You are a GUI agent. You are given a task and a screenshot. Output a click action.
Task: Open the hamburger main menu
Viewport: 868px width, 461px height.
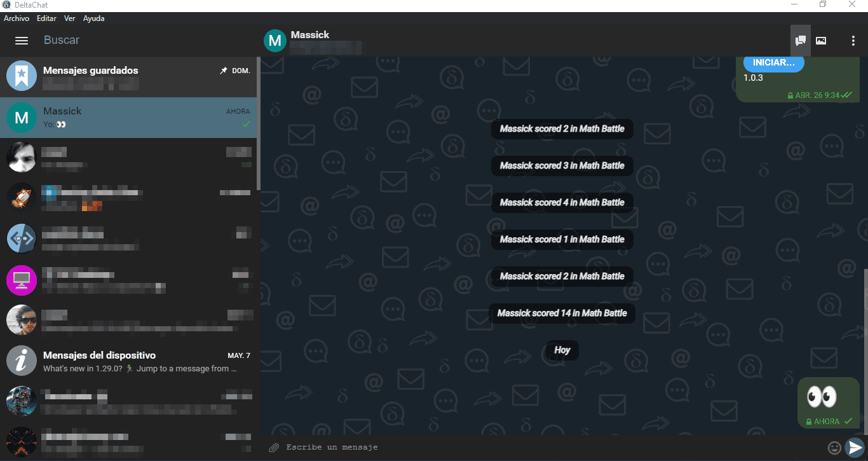click(22, 41)
